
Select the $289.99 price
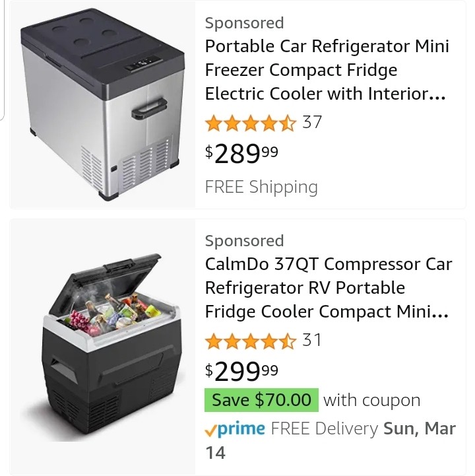click(241, 154)
